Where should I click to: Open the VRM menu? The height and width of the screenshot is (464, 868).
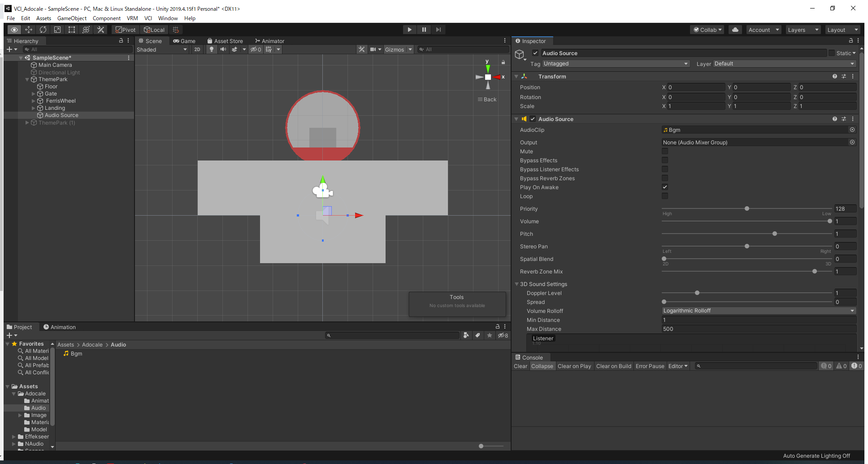[x=132, y=18]
